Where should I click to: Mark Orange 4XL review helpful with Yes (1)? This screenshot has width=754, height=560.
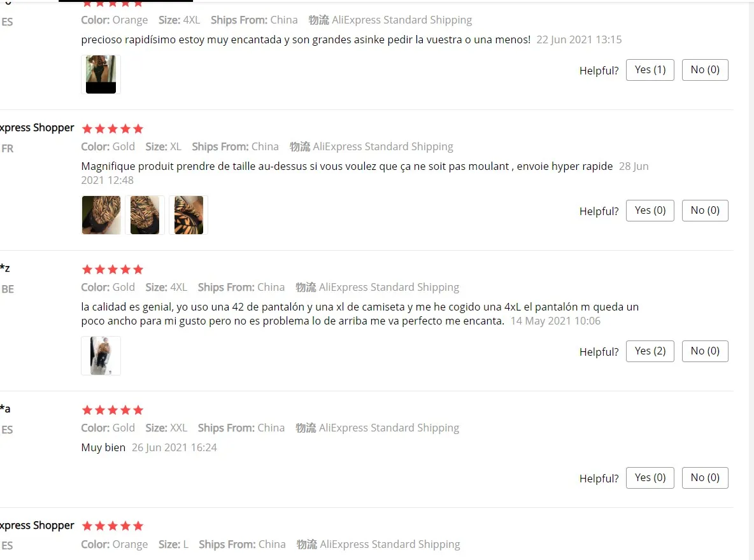tap(650, 70)
